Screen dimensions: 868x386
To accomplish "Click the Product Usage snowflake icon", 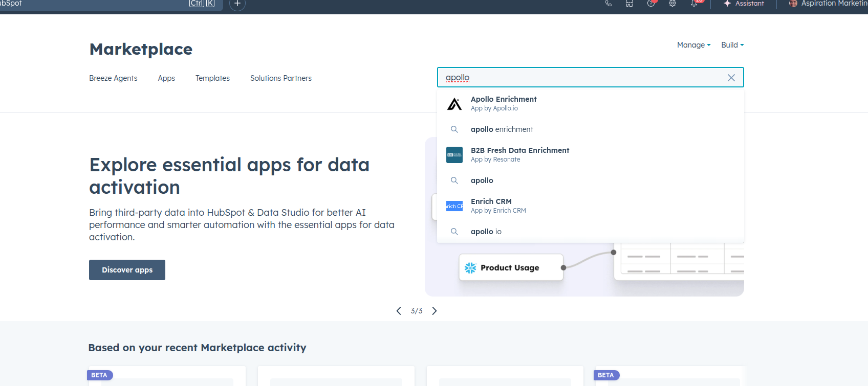I will click(470, 268).
